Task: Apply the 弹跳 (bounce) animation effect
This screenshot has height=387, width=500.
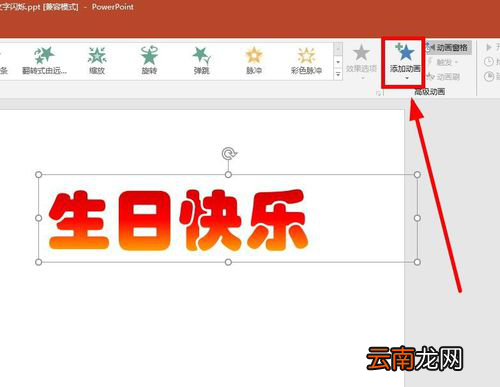Action: coord(202,60)
